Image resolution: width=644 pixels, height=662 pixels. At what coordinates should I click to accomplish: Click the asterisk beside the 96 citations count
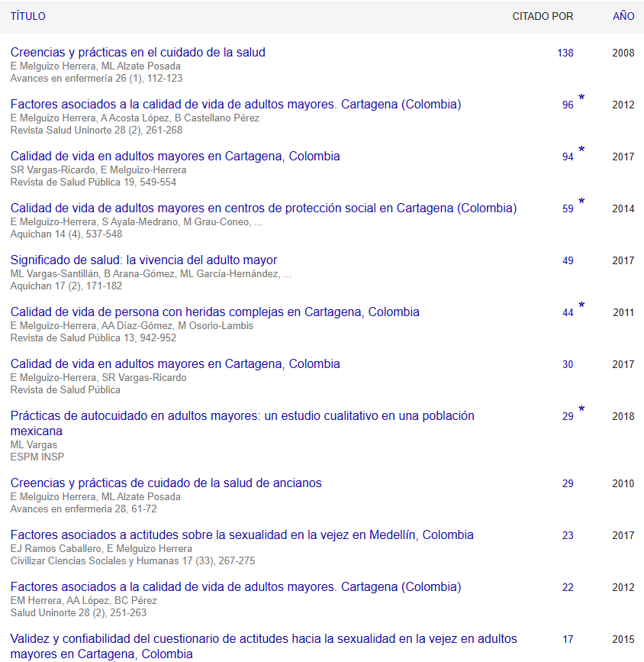pyautogui.click(x=581, y=98)
